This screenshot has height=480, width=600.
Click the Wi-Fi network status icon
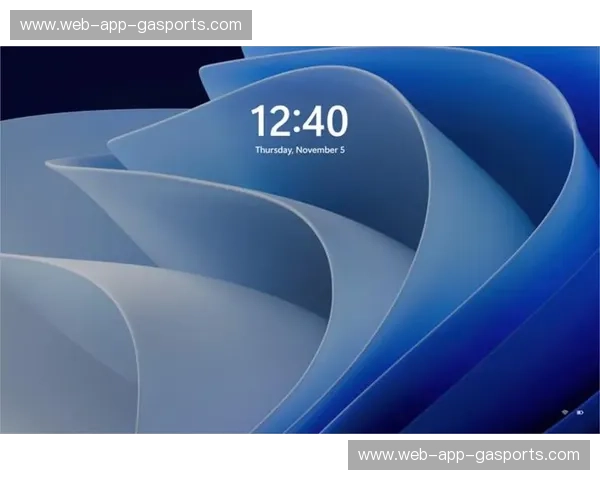pos(565,412)
